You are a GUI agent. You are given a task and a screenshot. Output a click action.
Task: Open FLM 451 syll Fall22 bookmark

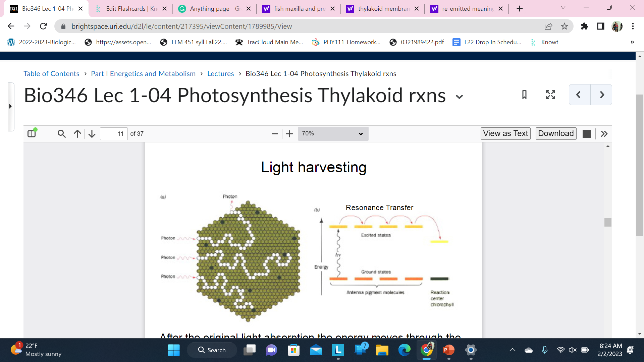[x=194, y=42]
